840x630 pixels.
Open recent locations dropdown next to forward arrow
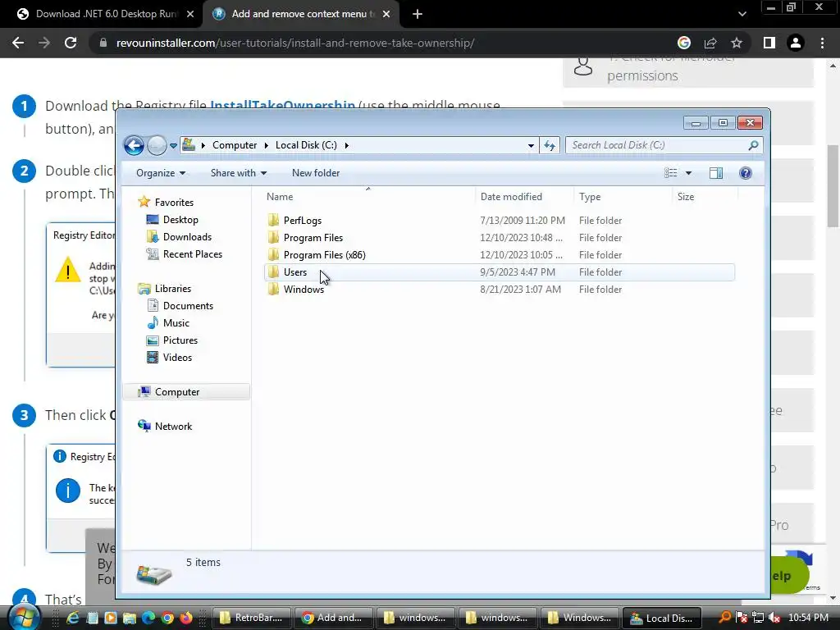(x=173, y=146)
